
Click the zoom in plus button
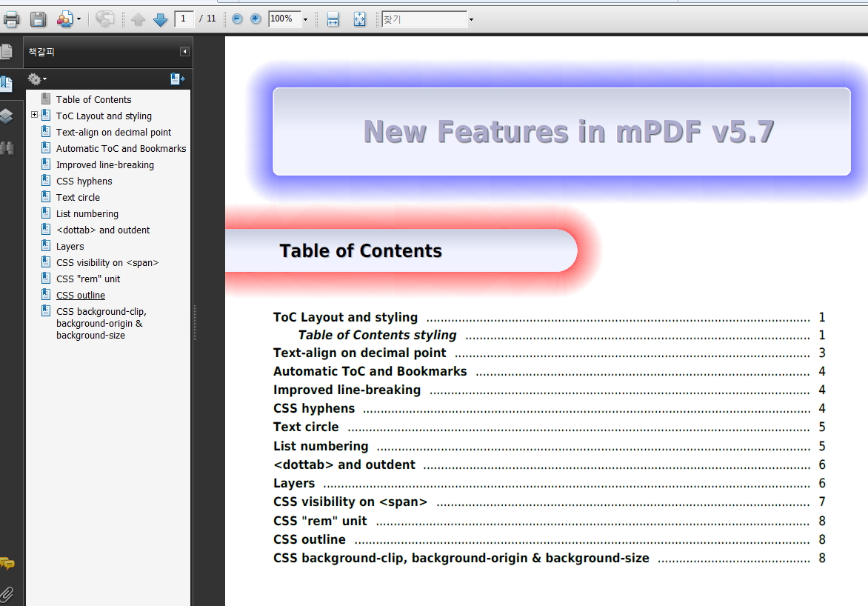(x=256, y=19)
